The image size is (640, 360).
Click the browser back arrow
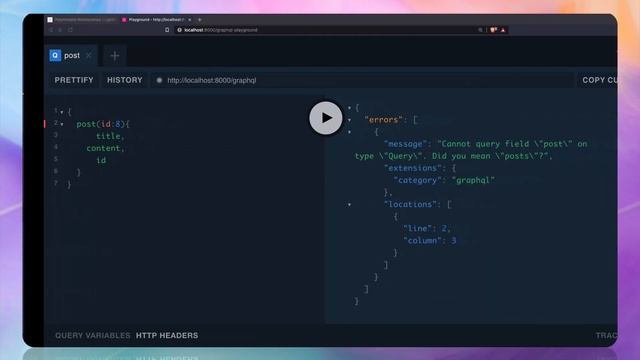51,30
